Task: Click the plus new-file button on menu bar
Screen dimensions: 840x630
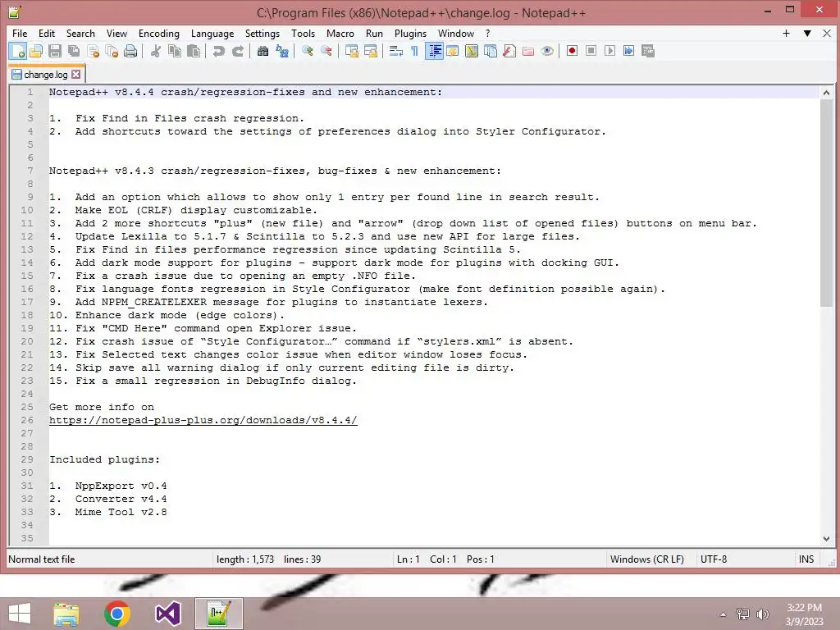Action: 787,33
